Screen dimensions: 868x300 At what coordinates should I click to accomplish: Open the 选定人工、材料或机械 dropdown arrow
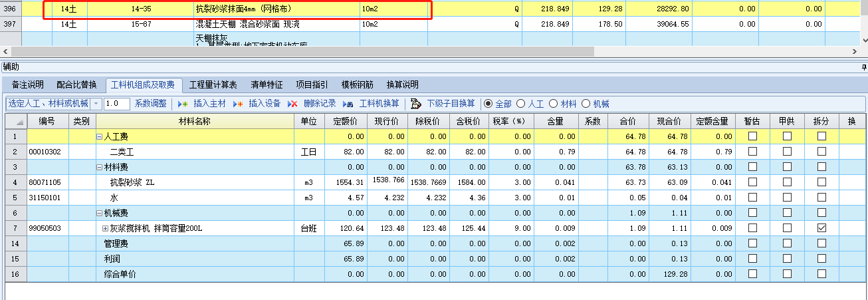[97, 104]
